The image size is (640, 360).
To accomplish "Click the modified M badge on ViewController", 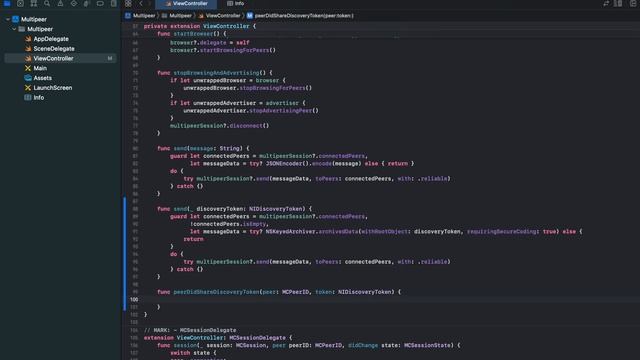I will click(x=110, y=58).
